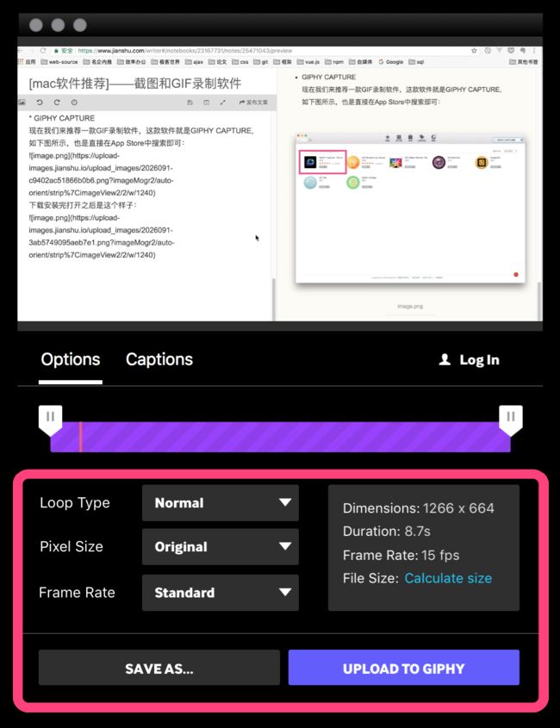Click the bookmark star in previewed address bar
This screenshot has height=728, width=560.
pos(474,51)
